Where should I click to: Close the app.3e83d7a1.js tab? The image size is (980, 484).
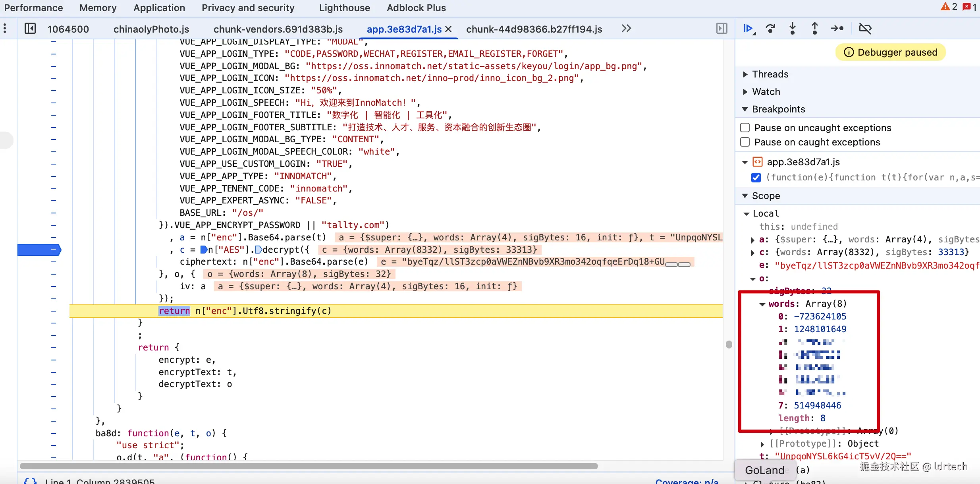[x=449, y=29]
